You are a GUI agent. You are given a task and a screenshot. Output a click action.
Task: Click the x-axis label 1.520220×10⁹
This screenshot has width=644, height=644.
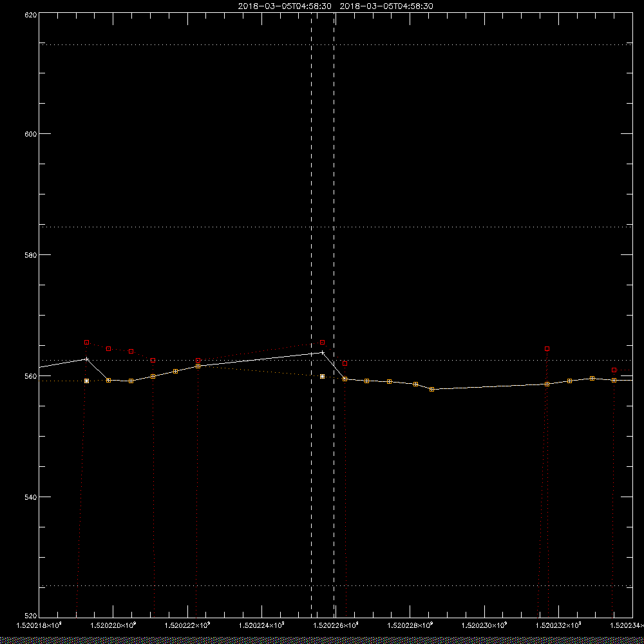click(113, 625)
